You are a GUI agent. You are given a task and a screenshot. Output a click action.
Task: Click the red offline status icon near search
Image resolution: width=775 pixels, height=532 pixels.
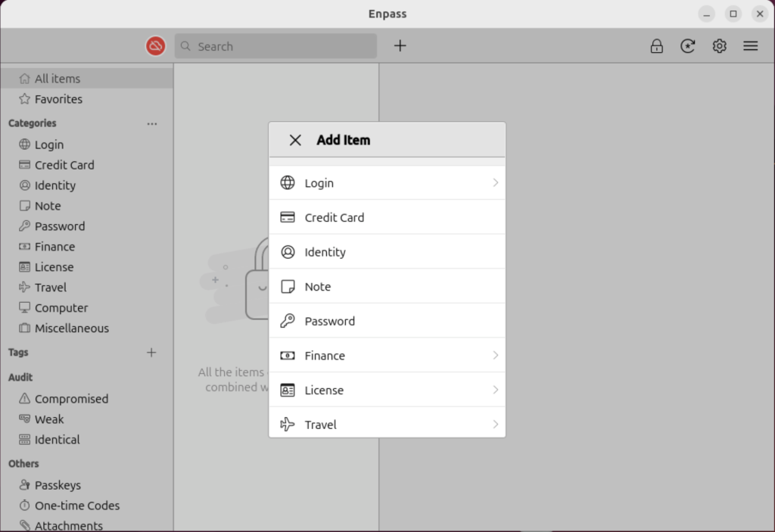click(x=155, y=46)
